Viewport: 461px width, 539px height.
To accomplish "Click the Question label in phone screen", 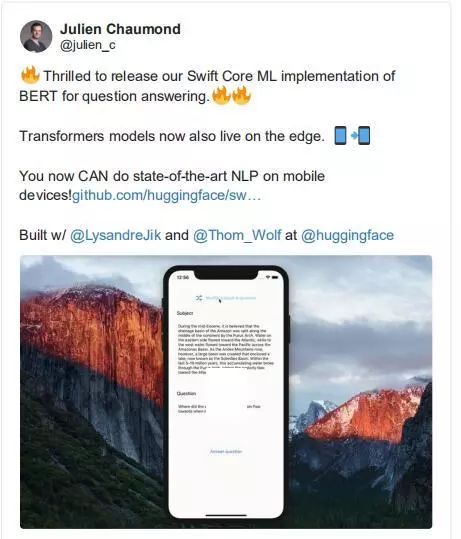I will 186,393.
